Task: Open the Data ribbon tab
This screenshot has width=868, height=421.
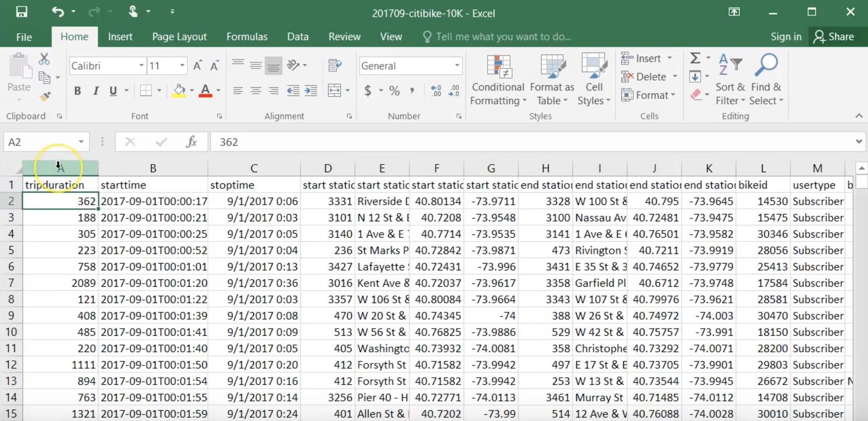Action: [297, 37]
